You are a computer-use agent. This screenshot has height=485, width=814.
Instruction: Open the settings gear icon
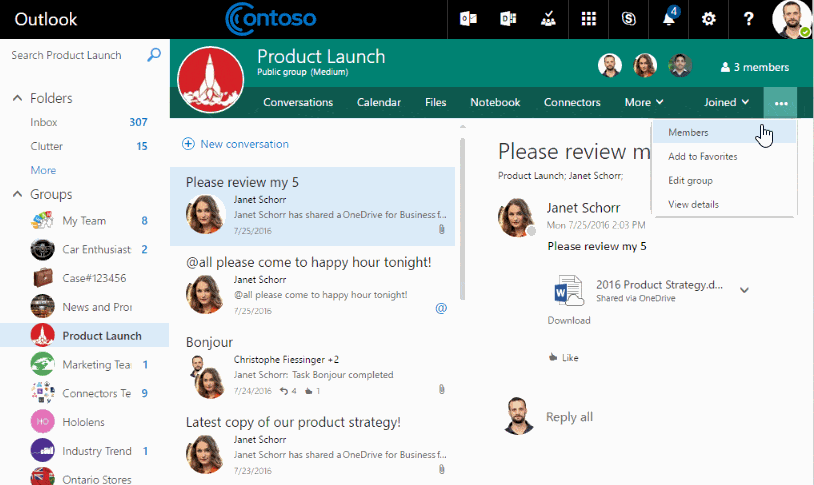pos(709,19)
